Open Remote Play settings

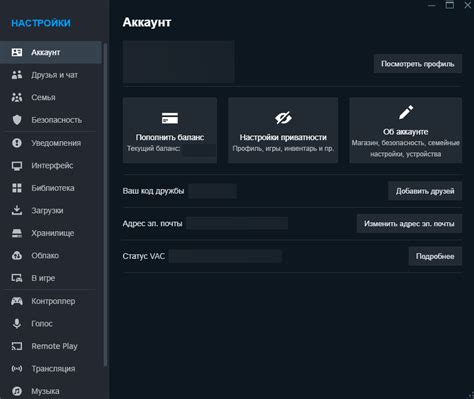[51, 346]
